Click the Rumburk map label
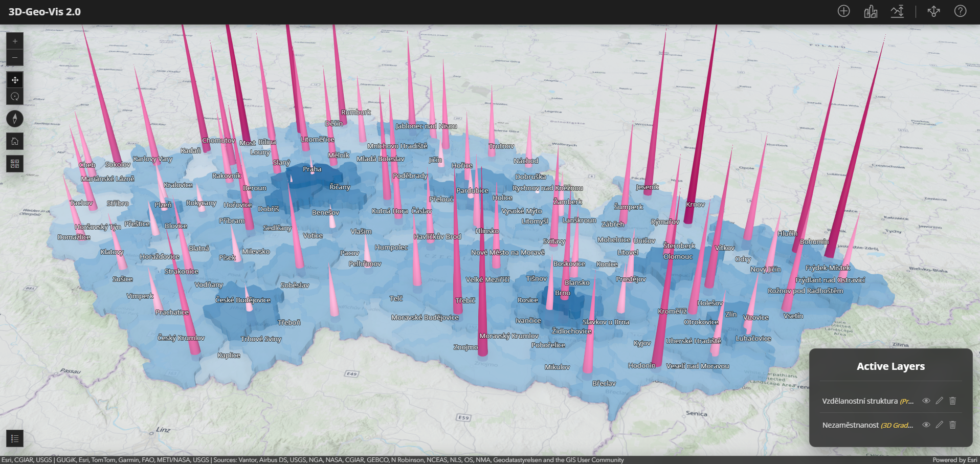The height and width of the screenshot is (464, 980). 356,113
